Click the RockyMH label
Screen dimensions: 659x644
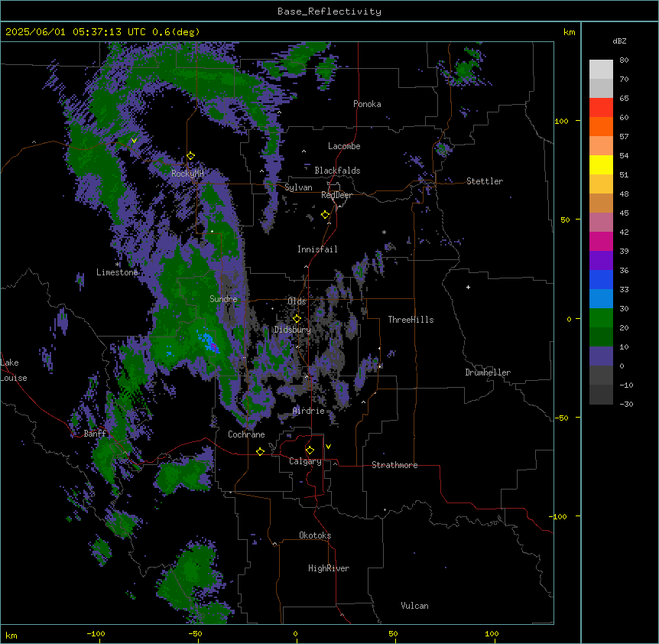point(187,174)
